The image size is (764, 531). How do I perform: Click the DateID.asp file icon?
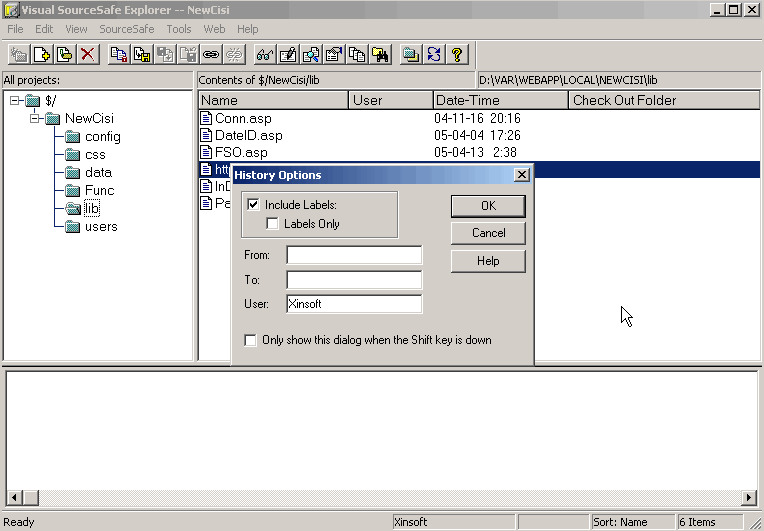click(207, 135)
